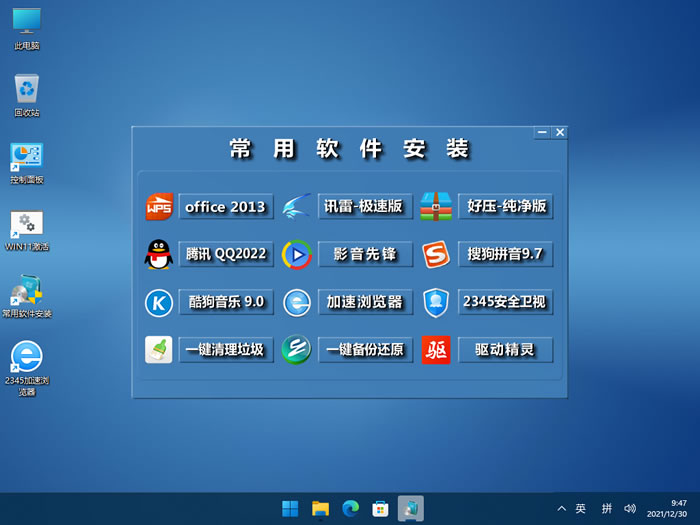Install 酷狗音乐 9.0 button
The width and height of the screenshot is (700, 525).
[226, 302]
